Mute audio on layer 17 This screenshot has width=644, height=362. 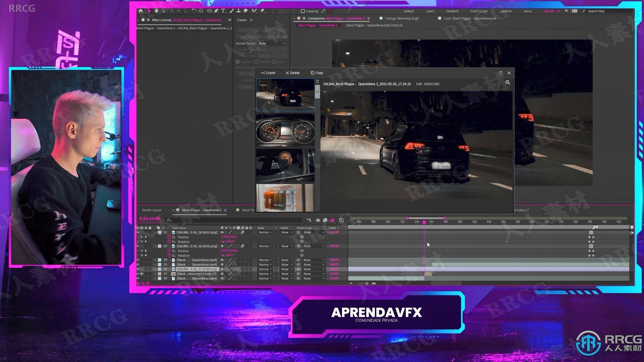coord(142,274)
